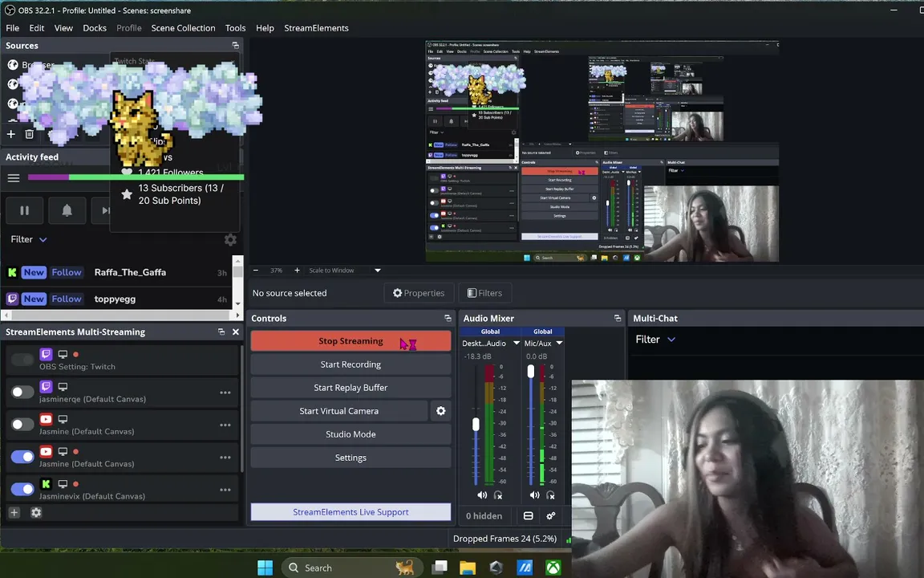
Task: Disable the active Jasmine YouTube toggle
Action: pos(22,457)
